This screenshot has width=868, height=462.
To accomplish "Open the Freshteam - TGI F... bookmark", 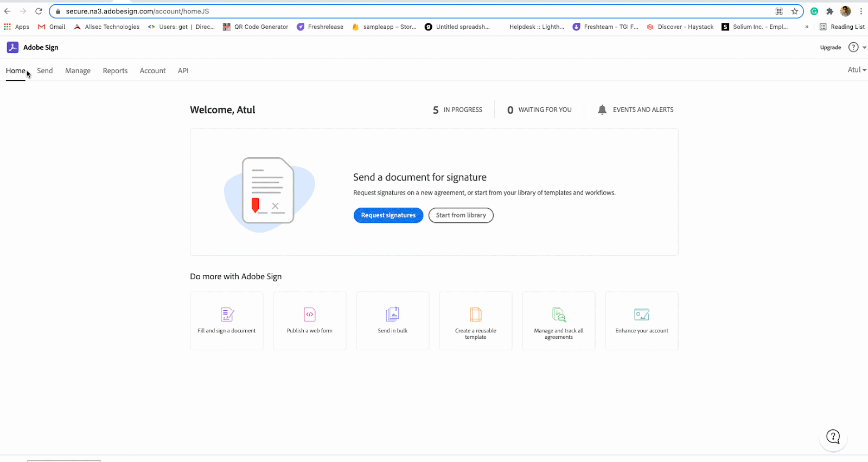I will (x=605, y=27).
